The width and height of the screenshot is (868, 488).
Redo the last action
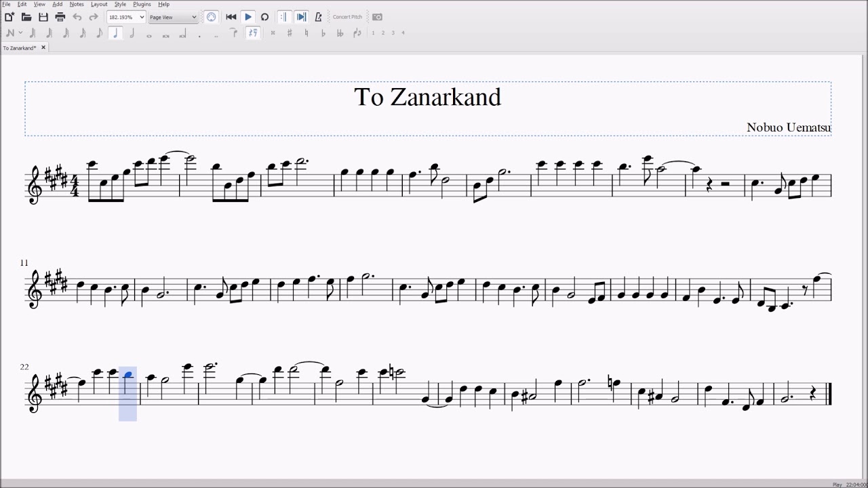coord(94,17)
